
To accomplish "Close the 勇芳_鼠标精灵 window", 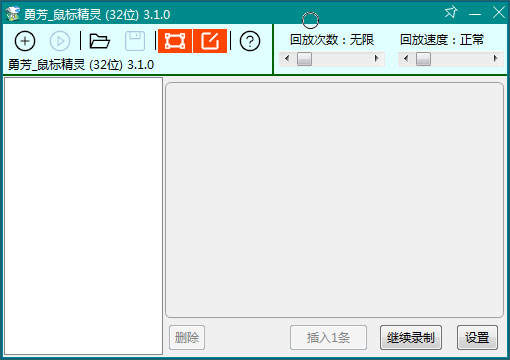I will pos(499,13).
